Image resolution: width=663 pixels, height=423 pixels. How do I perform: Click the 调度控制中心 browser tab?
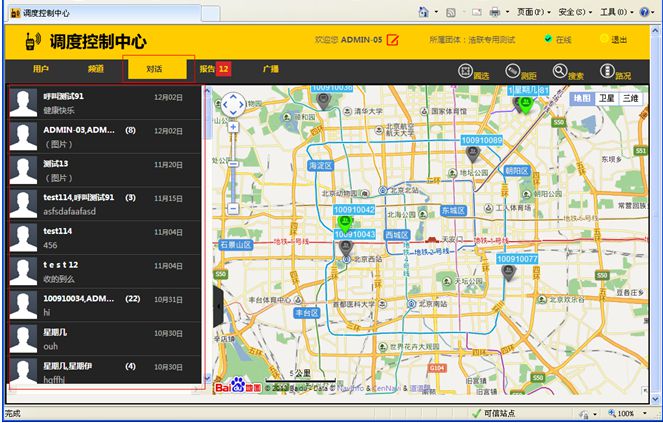(104, 13)
